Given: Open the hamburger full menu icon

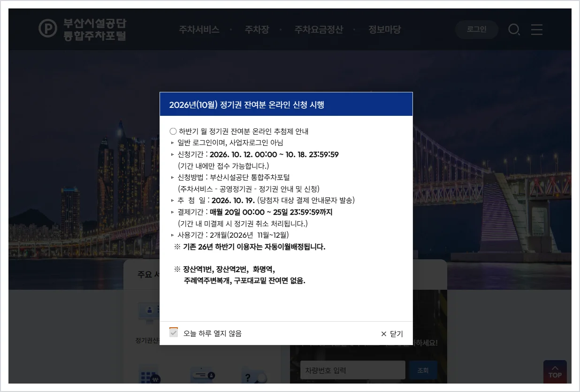Looking at the screenshot, I should click(x=537, y=30).
